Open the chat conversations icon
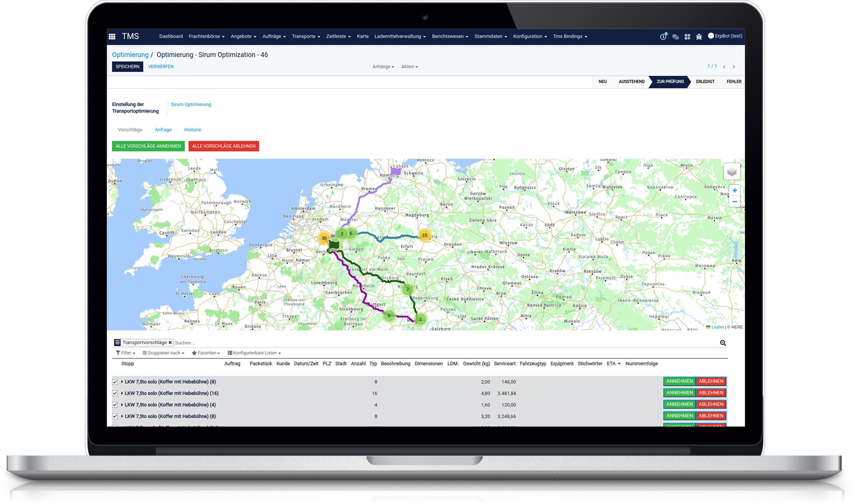 (x=675, y=37)
